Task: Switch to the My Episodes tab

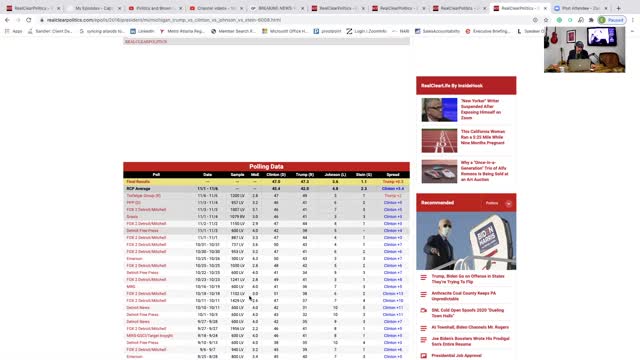Action: (x=93, y=8)
